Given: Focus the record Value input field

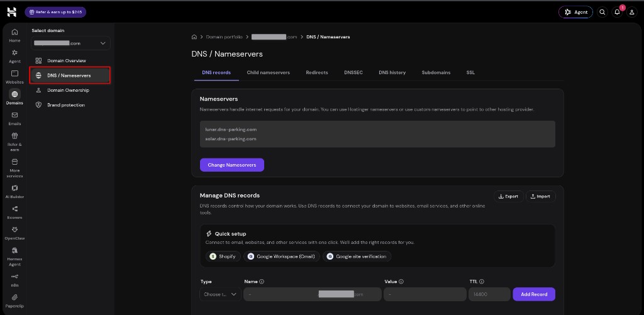Looking at the screenshot, I should 425,294.
